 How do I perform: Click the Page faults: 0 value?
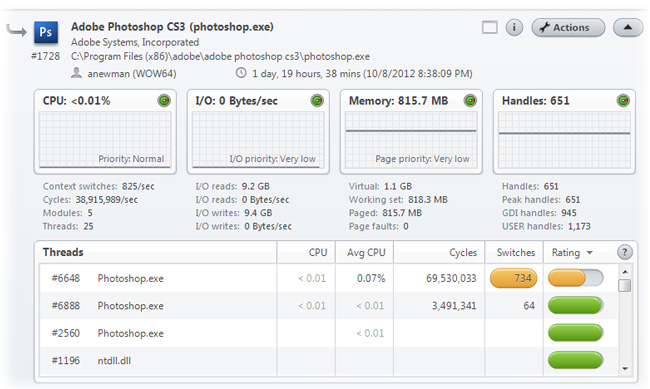[406, 226]
